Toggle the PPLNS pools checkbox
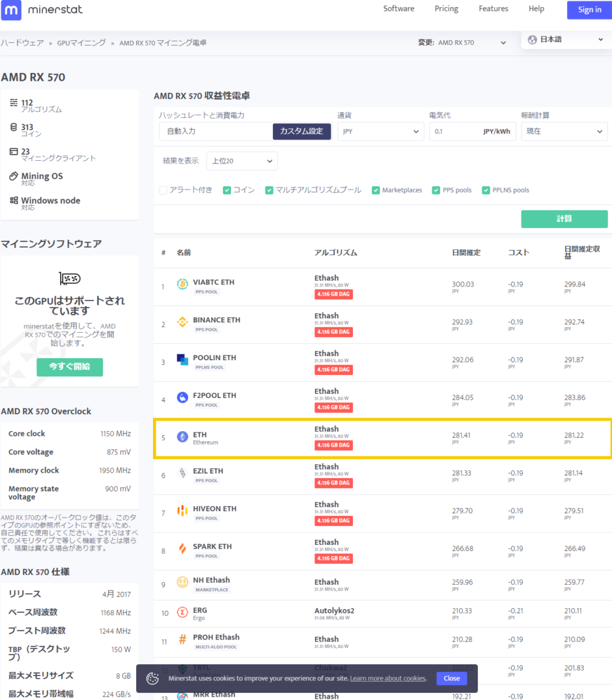 coord(486,190)
